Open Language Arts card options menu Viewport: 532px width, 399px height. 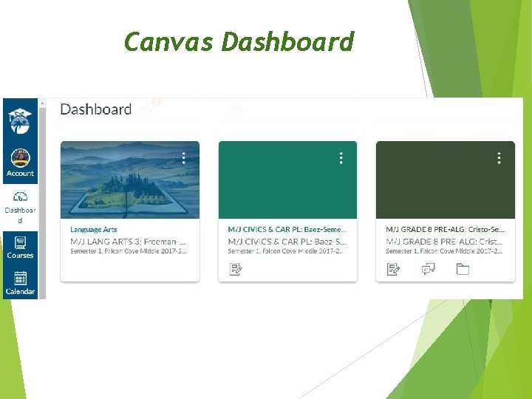[x=183, y=158]
